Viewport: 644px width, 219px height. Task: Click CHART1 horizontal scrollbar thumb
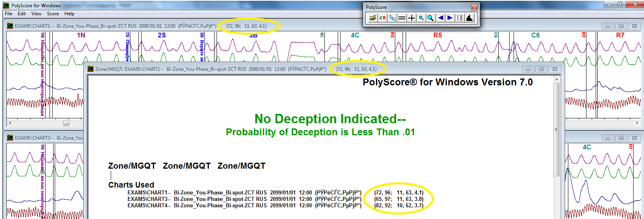(x=66, y=123)
